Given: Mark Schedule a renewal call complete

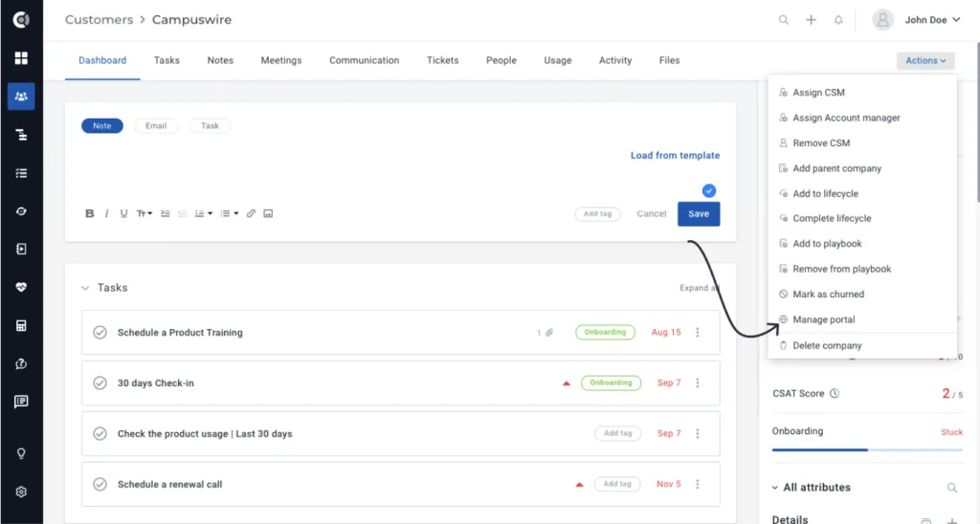Looking at the screenshot, I should [x=100, y=484].
